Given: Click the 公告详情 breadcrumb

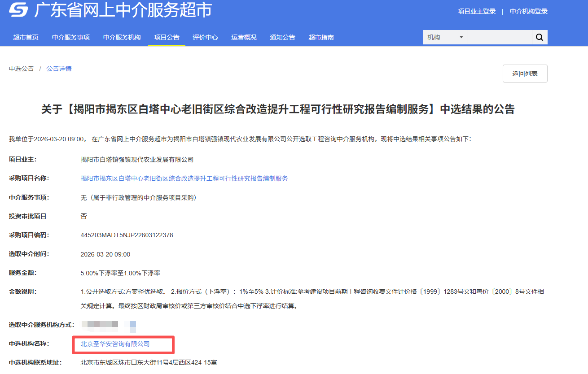Looking at the screenshot, I should pos(59,69).
